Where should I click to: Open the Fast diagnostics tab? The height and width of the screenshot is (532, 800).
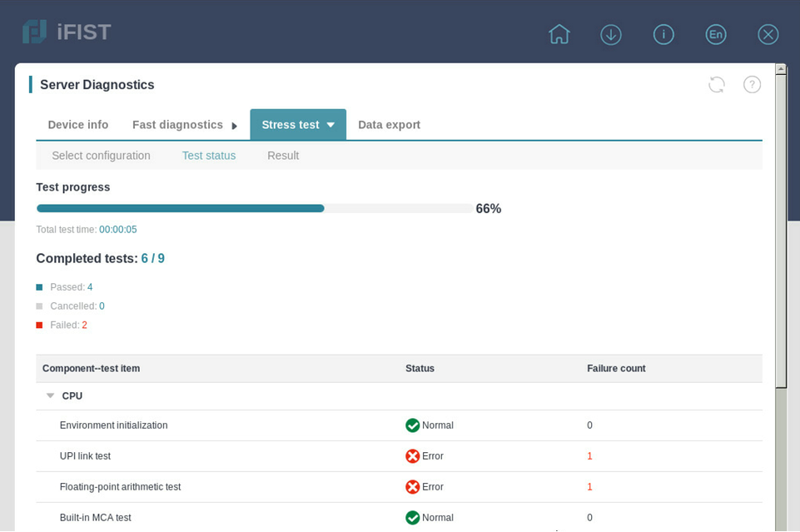[x=177, y=125]
